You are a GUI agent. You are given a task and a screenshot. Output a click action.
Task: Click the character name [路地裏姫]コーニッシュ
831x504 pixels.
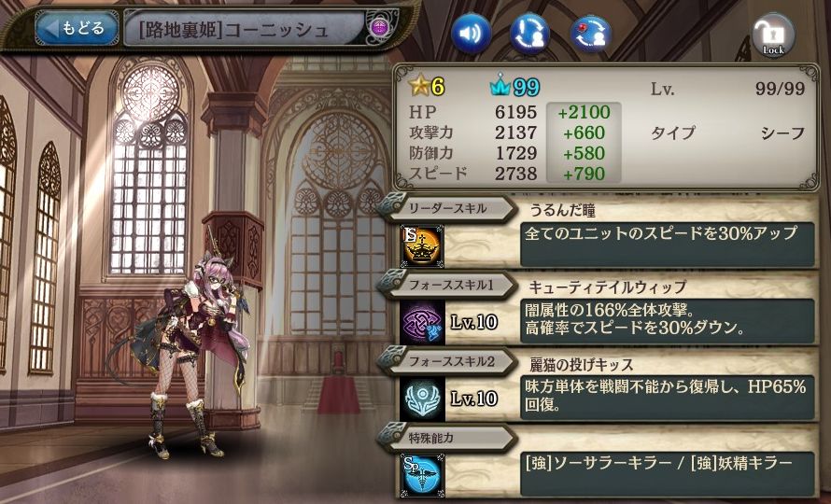[x=234, y=29]
